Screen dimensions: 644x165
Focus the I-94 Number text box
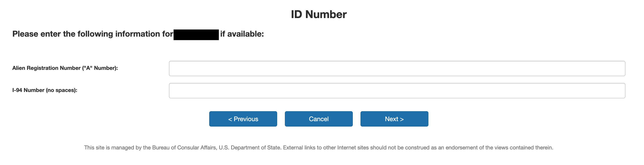(397, 91)
